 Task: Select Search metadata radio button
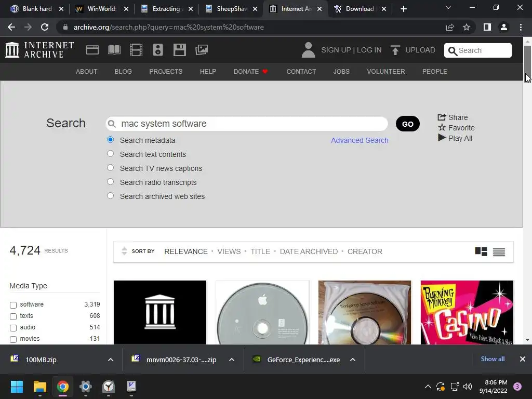click(x=110, y=139)
